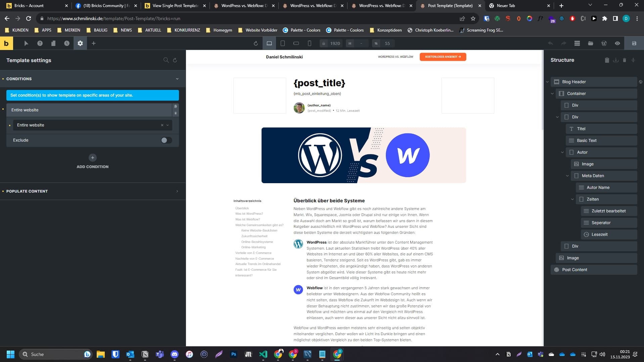Bookmark this page with the star icon

[473, 18]
